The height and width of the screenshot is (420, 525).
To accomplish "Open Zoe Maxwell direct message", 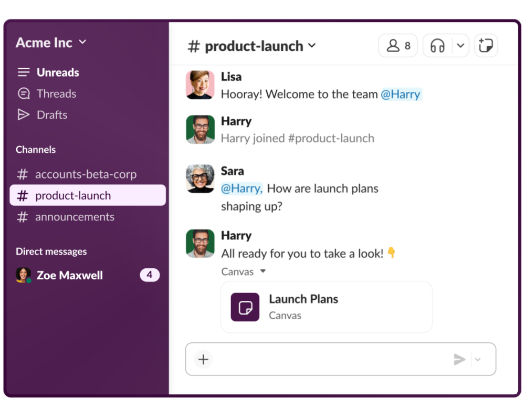I will (70, 276).
